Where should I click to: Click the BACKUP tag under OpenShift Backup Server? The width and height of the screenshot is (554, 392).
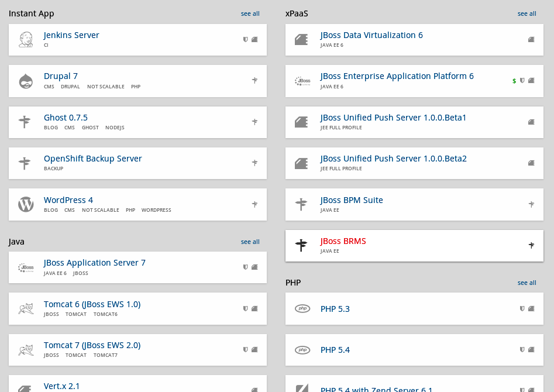[x=53, y=169]
